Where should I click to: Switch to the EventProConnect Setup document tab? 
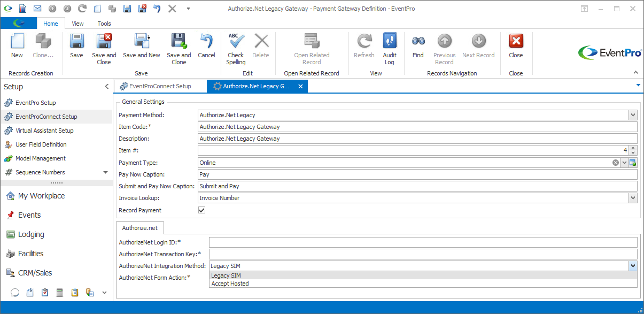pos(160,86)
